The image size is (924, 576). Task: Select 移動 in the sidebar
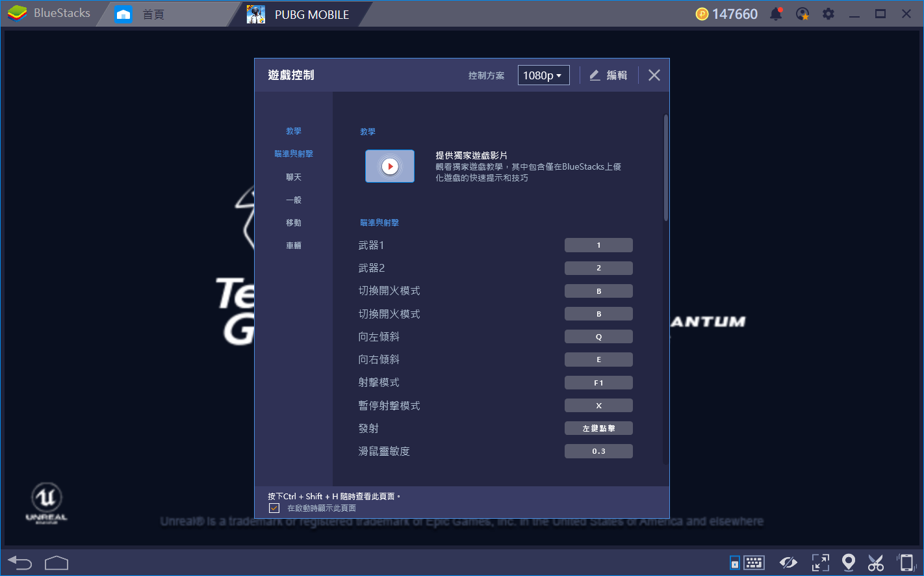[294, 222]
